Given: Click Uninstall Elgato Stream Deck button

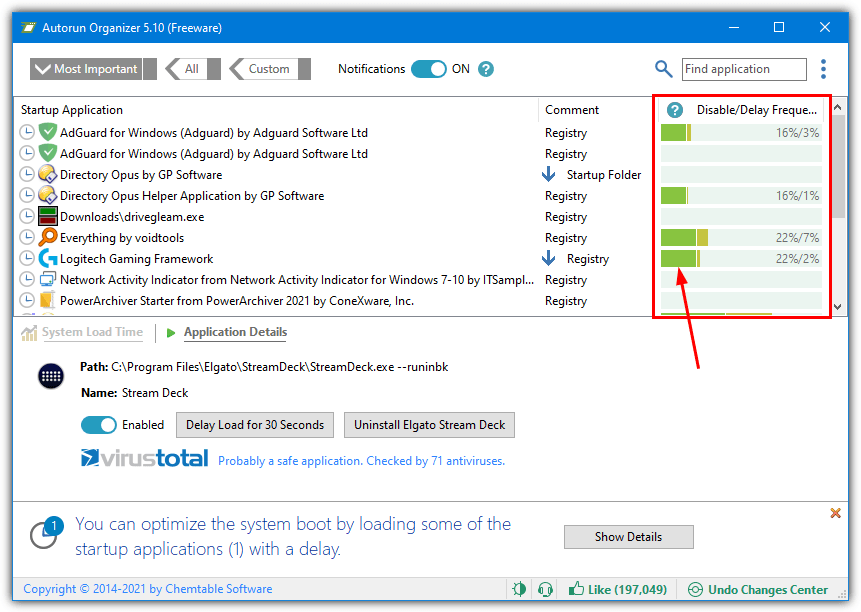Looking at the screenshot, I should click(429, 425).
